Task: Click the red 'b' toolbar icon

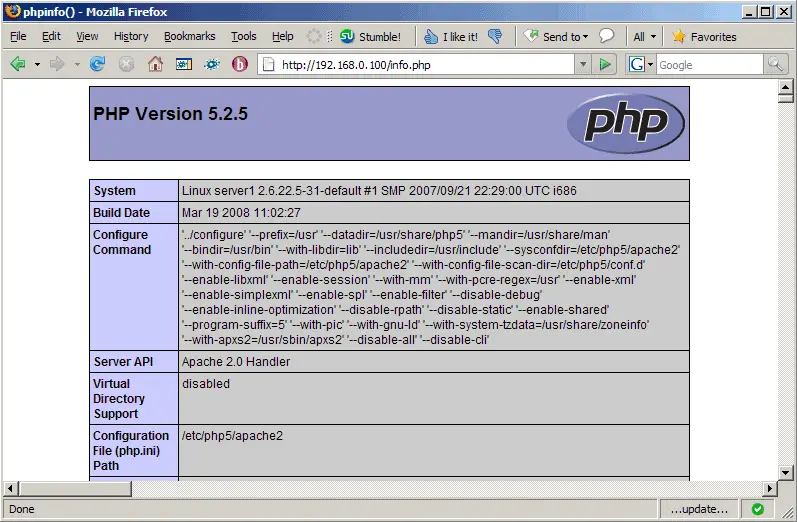Action: point(239,64)
